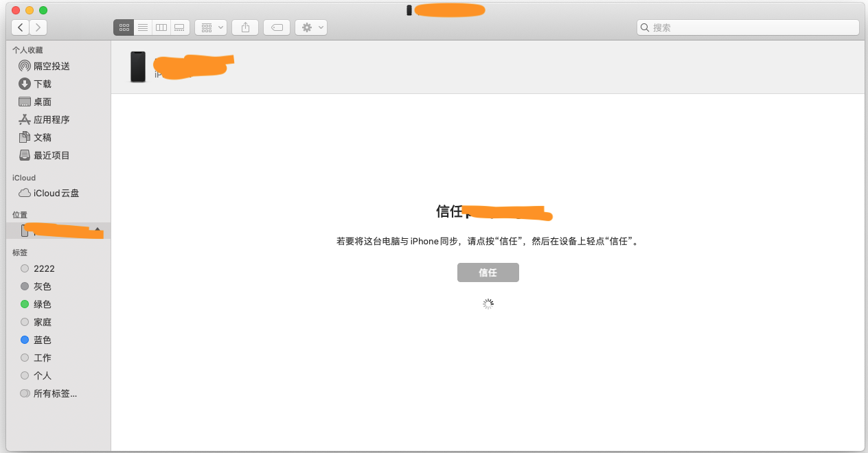
Task: Switch to gallery view mode
Action: pyautogui.click(x=179, y=27)
